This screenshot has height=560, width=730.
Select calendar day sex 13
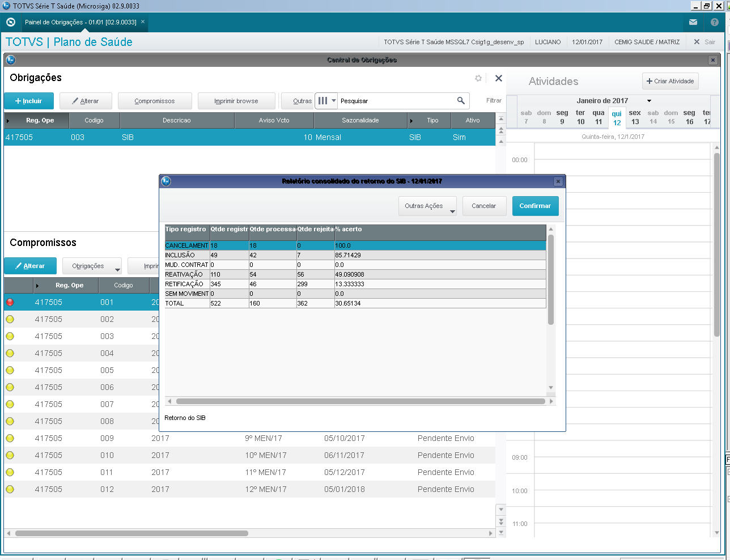pos(635,117)
